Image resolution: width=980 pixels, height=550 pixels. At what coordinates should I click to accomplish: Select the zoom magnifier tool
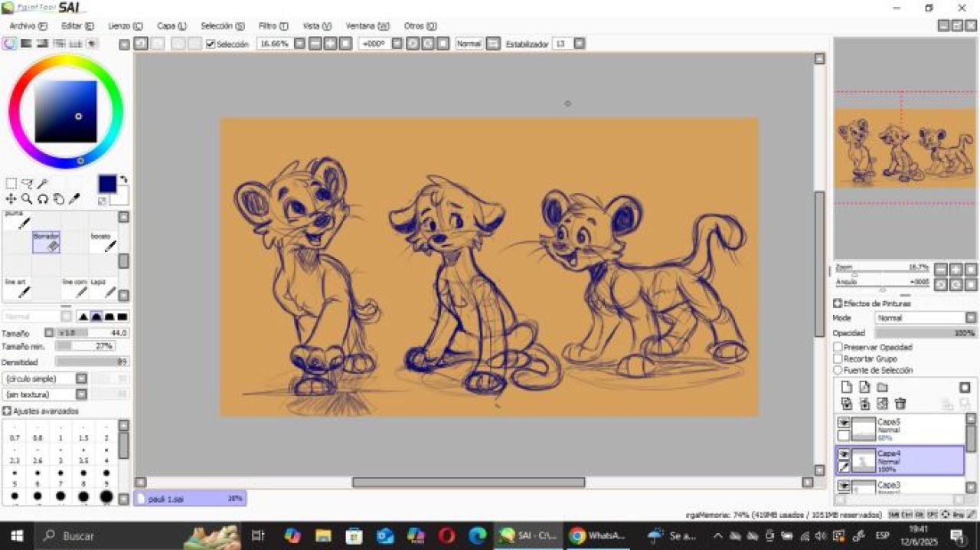[x=27, y=199]
